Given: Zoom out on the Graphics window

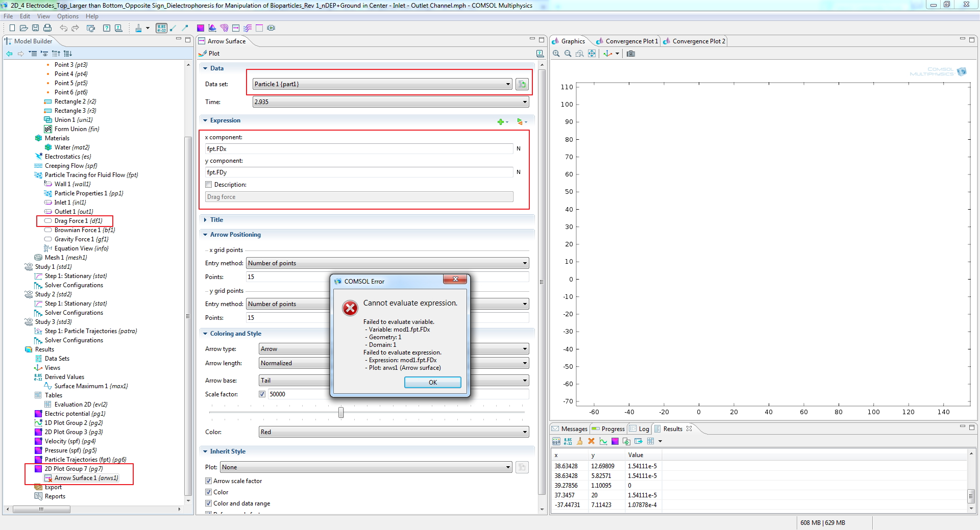Looking at the screenshot, I should 568,54.
